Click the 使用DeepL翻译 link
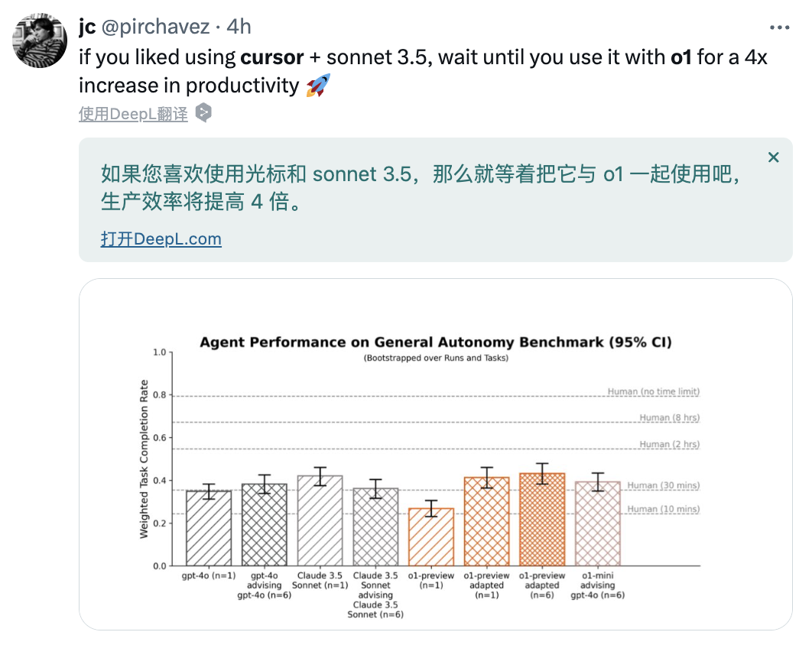Image resolution: width=812 pixels, height=645 pixels. pyautogui.click(x=133, y=114)
